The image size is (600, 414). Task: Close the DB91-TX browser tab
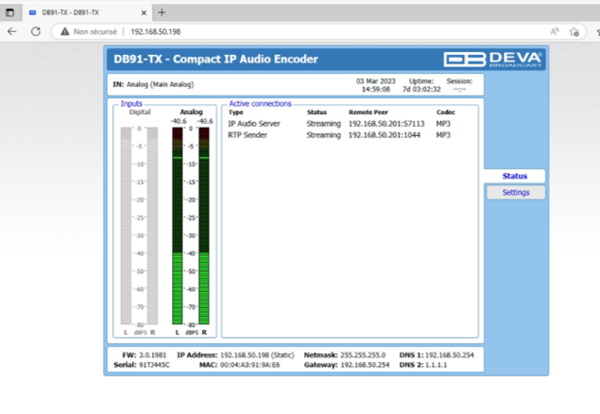click(x=143, y=13)
